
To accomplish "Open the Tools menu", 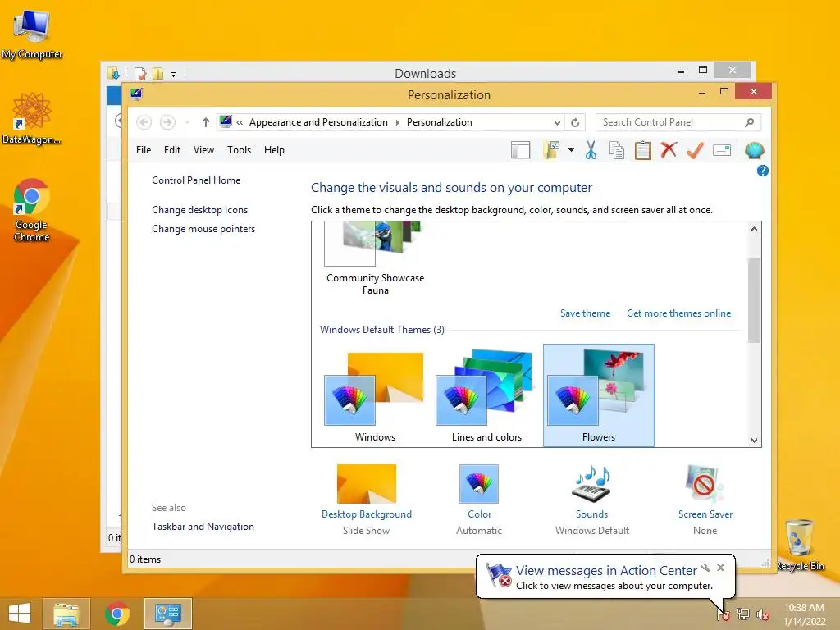I will coord(239,150).
